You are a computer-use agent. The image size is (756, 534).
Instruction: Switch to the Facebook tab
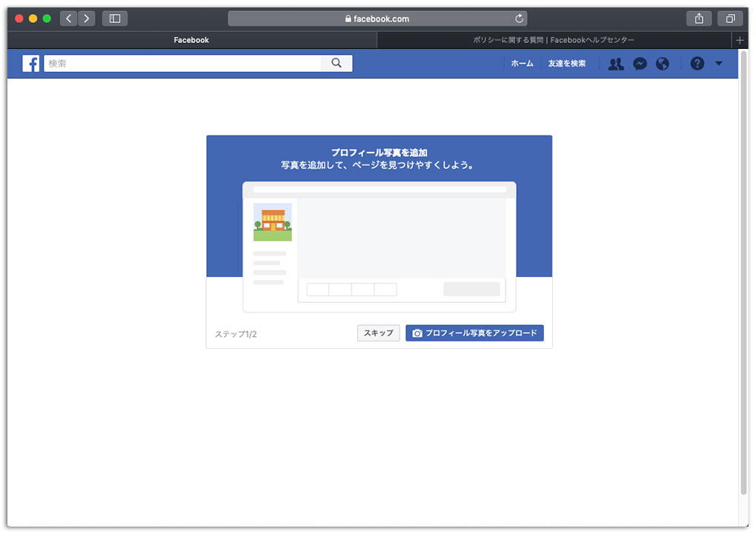pos(190,40)
